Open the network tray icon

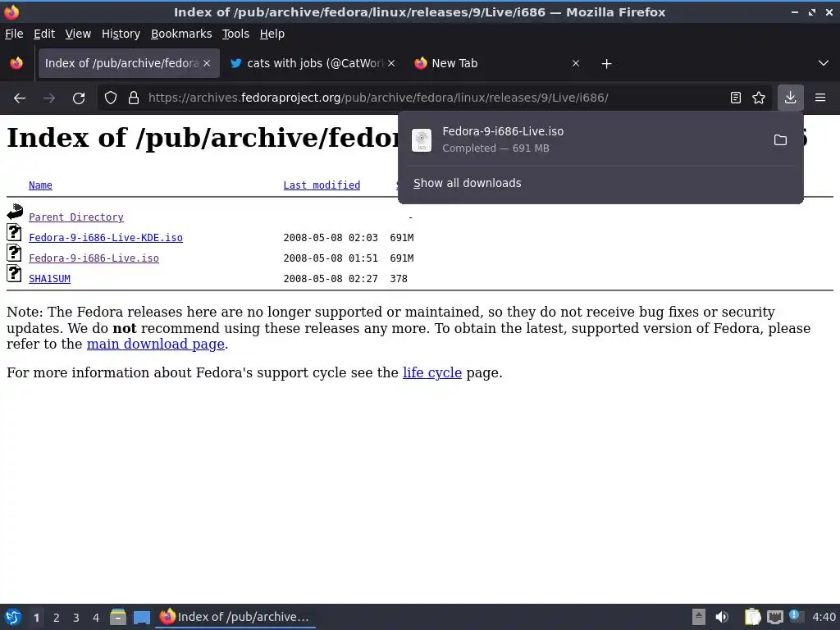774,617
